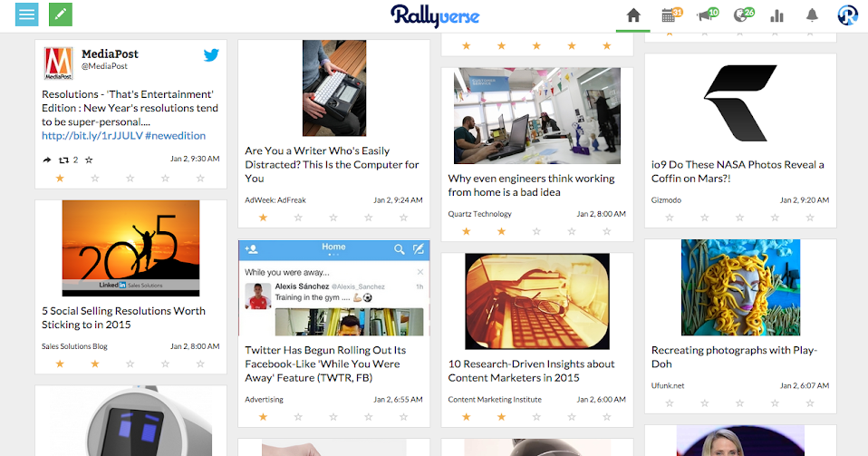The image size is (868, 456).
Task: Open the user profile avatar icon
Action: (x=847, y=15)
